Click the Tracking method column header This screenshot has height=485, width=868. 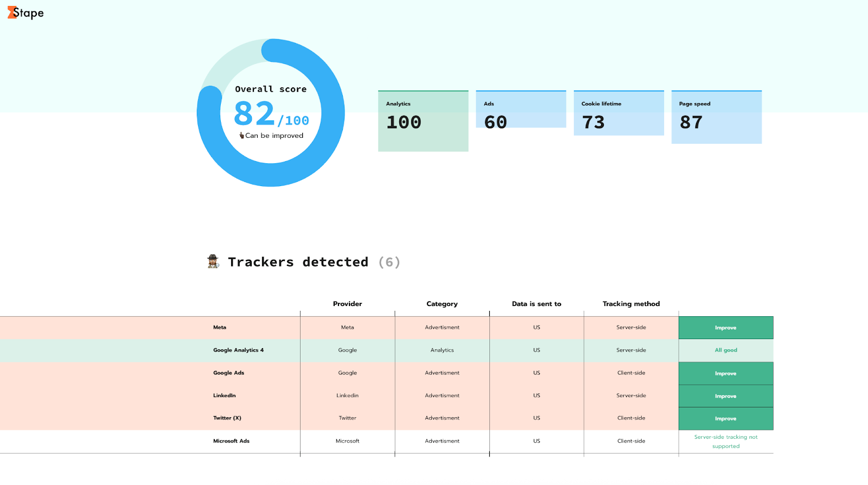[x=631, y=304]
